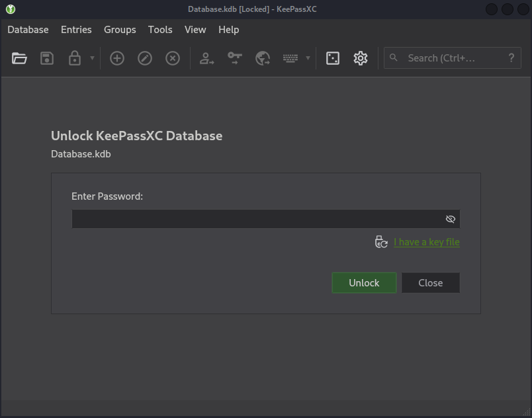Open the password generator dice icon
The width and height of the screenshot is (532, 418).
333,58
